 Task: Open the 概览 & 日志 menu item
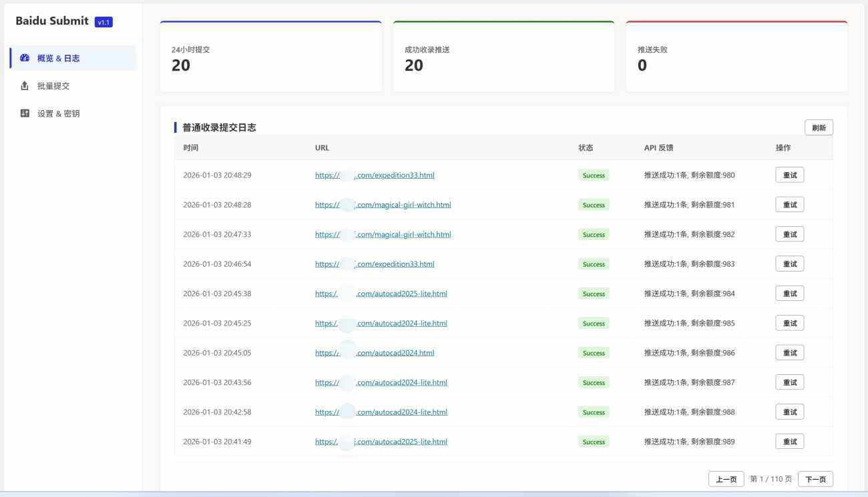coord(58,58)
